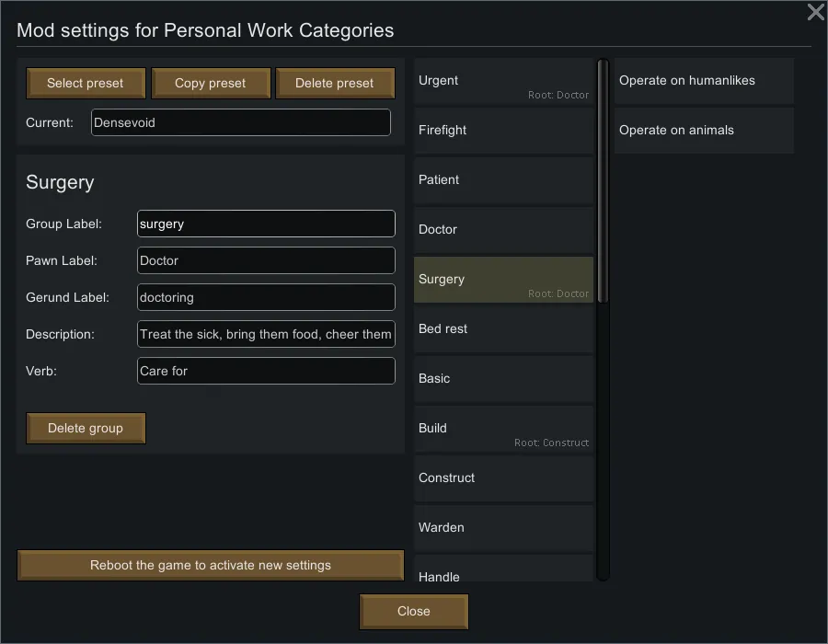Delete the Surgery group

coord(86,428)
